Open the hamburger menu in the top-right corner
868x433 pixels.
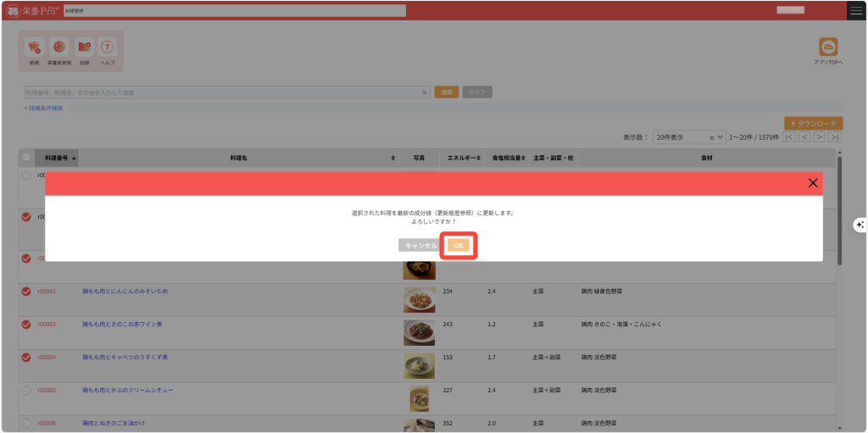coord(856,10)
